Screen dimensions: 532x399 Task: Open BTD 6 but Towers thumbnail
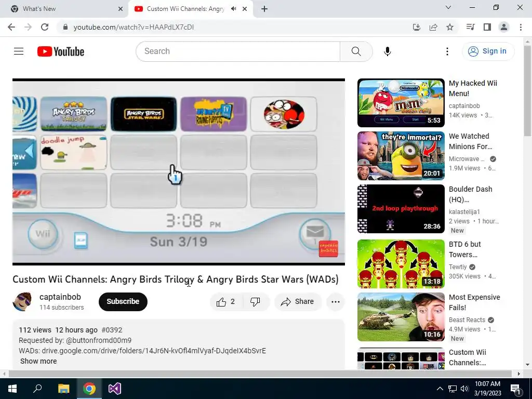click(x=401, y=263)
